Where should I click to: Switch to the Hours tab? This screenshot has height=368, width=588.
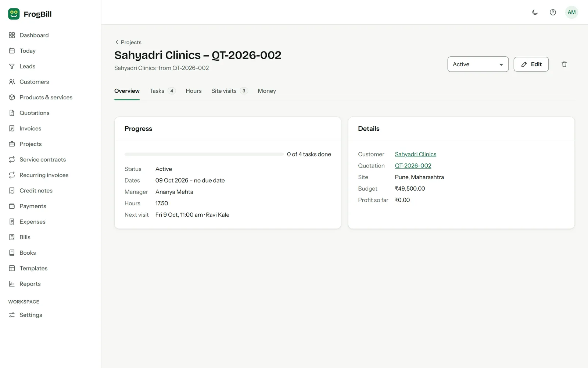coord(194,91)
